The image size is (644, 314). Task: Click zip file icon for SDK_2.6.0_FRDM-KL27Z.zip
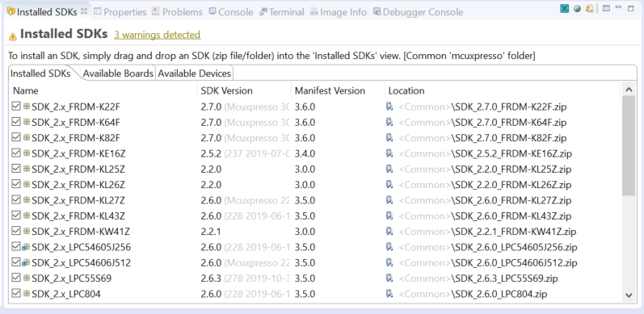click(x=389, y=200)
